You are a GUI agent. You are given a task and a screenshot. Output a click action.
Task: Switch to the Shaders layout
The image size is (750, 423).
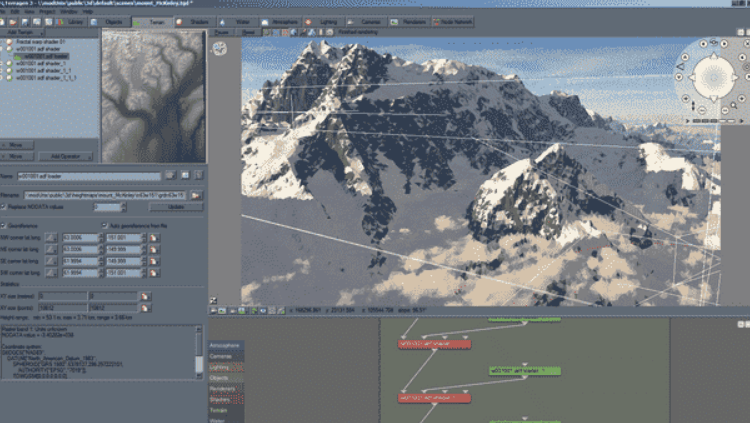click(x=195, y=22)
